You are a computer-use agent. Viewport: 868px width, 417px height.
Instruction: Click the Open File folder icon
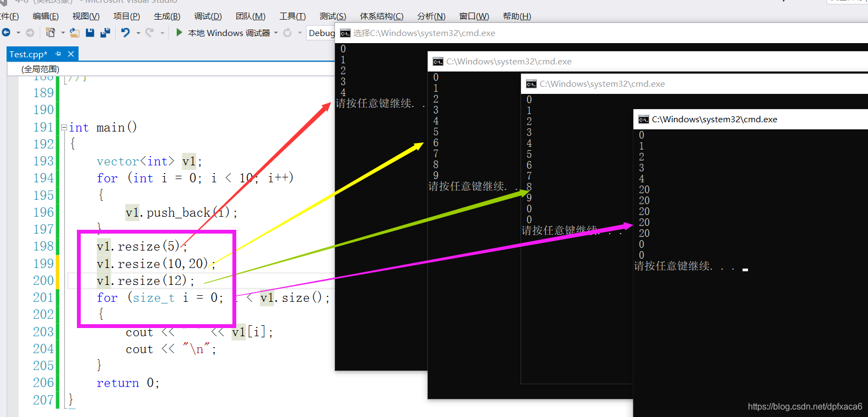coord(75,33)
